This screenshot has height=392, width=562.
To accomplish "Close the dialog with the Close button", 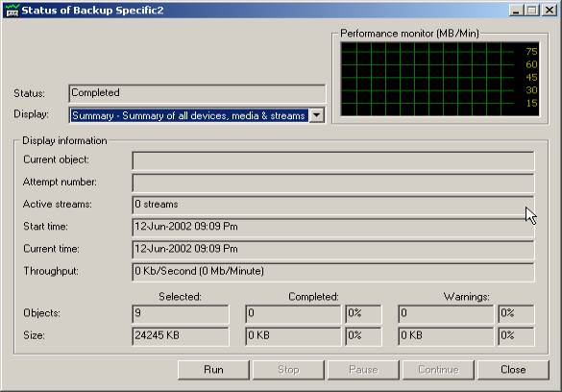I will 513,370.
